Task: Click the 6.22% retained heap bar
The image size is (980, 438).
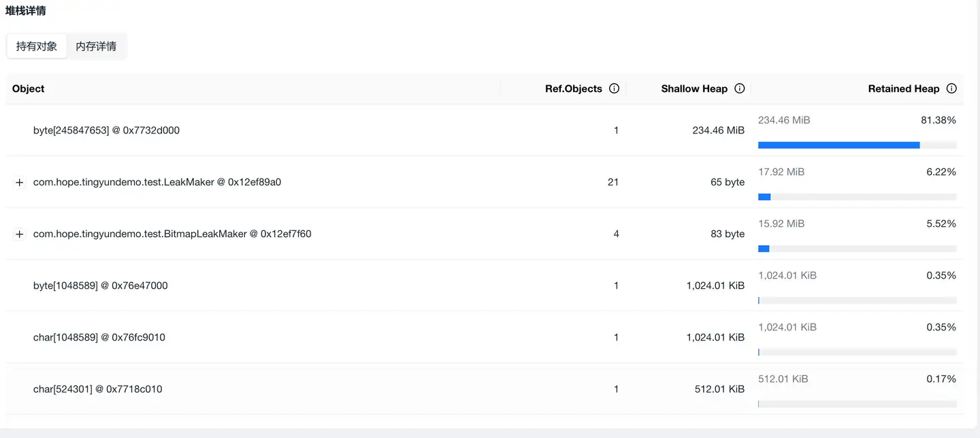Action: click(x=857, y=197)
